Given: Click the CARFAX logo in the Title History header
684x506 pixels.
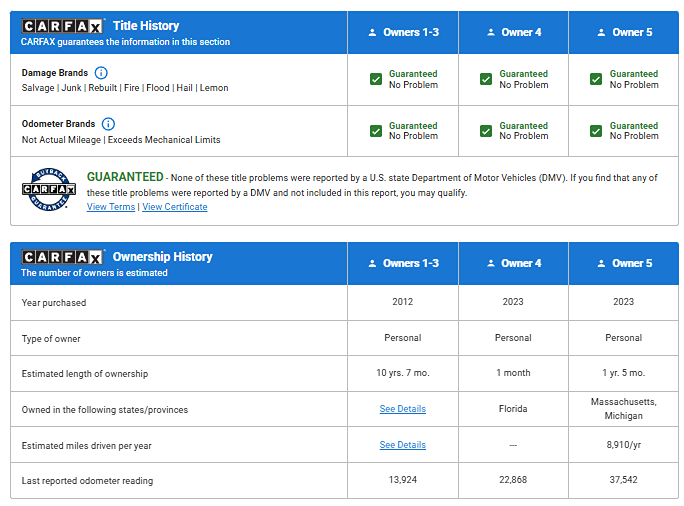Looking at the screenshot, I should coord(62,26).
